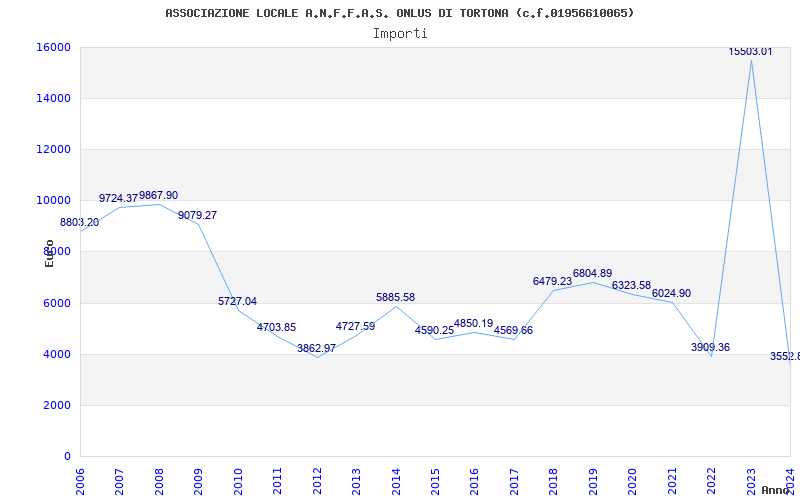Click the x-axis year label 2006
The image size is (800, 500).
pyautogui.click(x=80, y=481)
